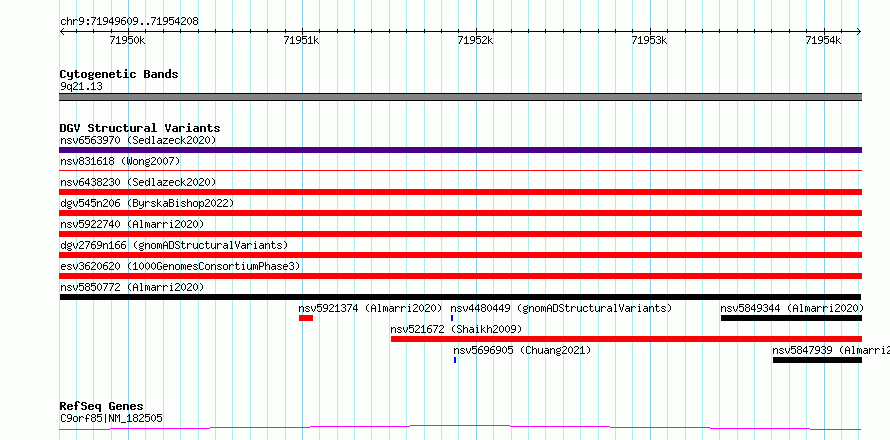Click the Cytogenetic Bands track title
The width and height of the screenshot is (890, 440).
pos(119,74)
